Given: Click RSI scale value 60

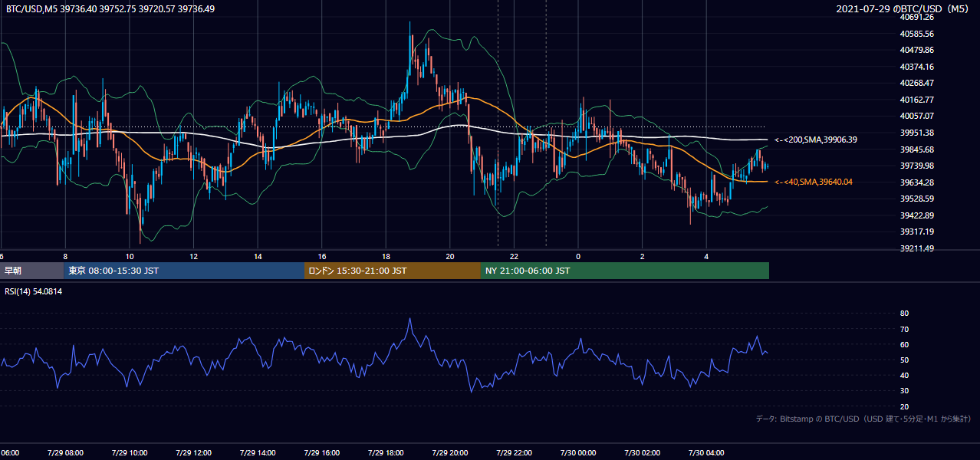Looking at the screenshot, I should pyautogui.click(x=904, y=344).
